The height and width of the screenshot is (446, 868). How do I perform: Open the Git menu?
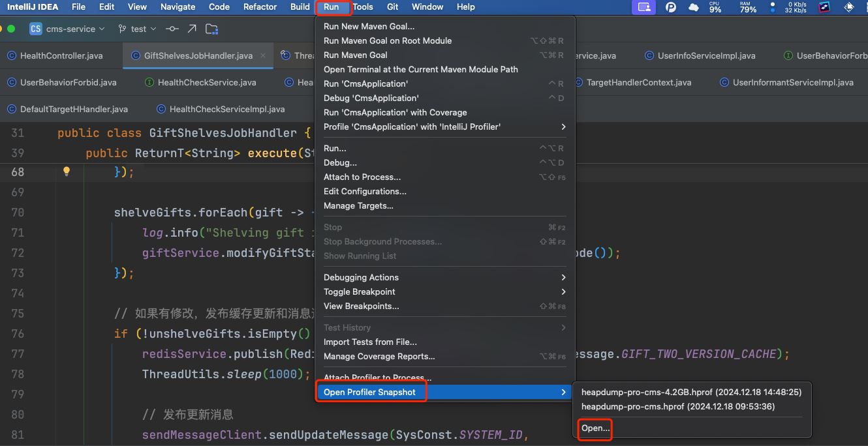[x=392, y=7]
